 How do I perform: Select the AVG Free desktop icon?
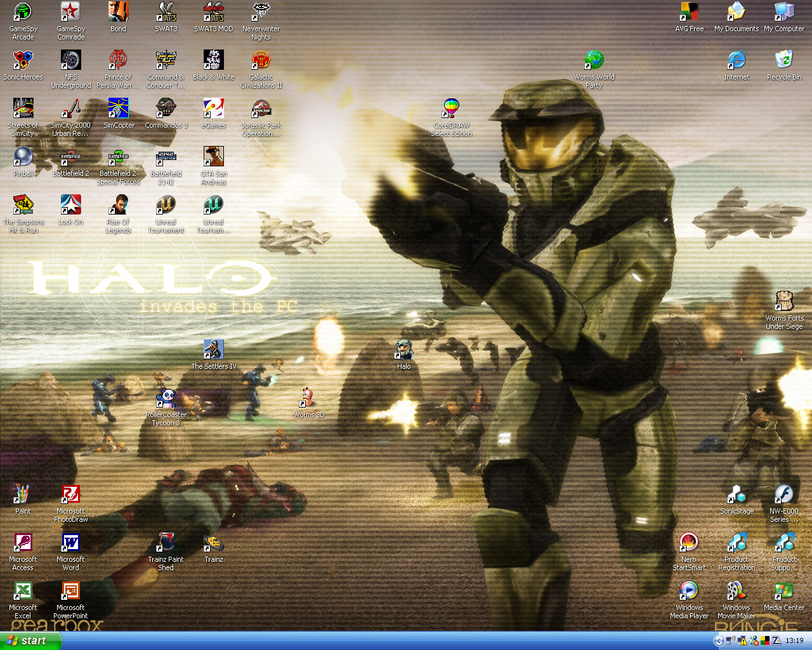coord(689,17)
